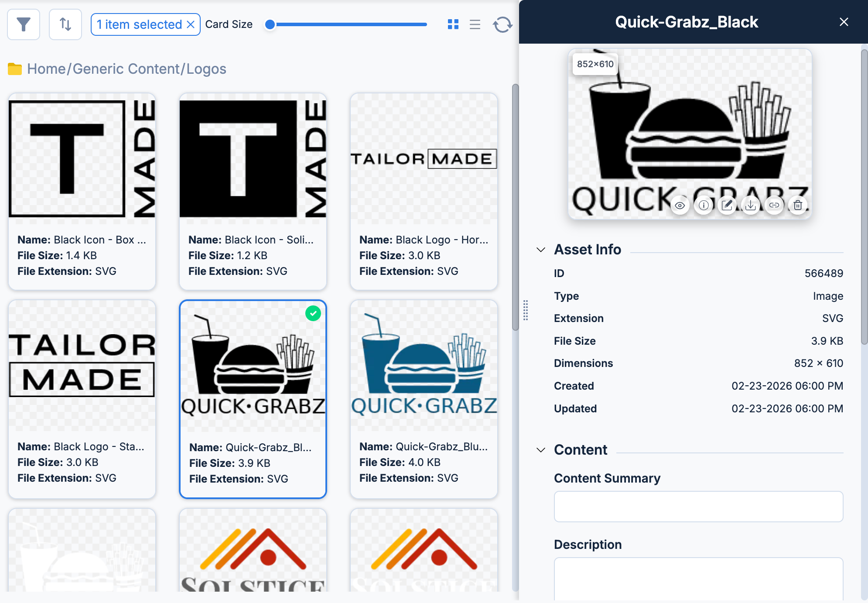This screenshot has width=868, height=603.
Task: Click the Extension value SVG in Asset Info
Action: coord(833,318)
